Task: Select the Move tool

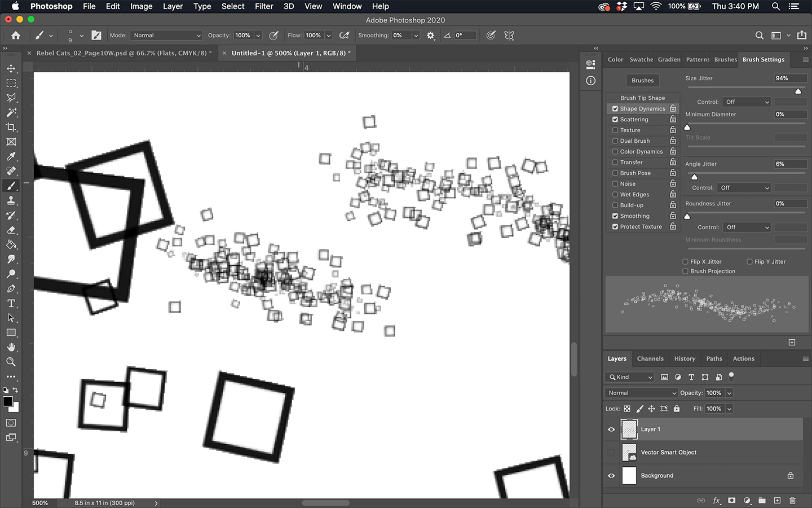Action: click(11, 68)
